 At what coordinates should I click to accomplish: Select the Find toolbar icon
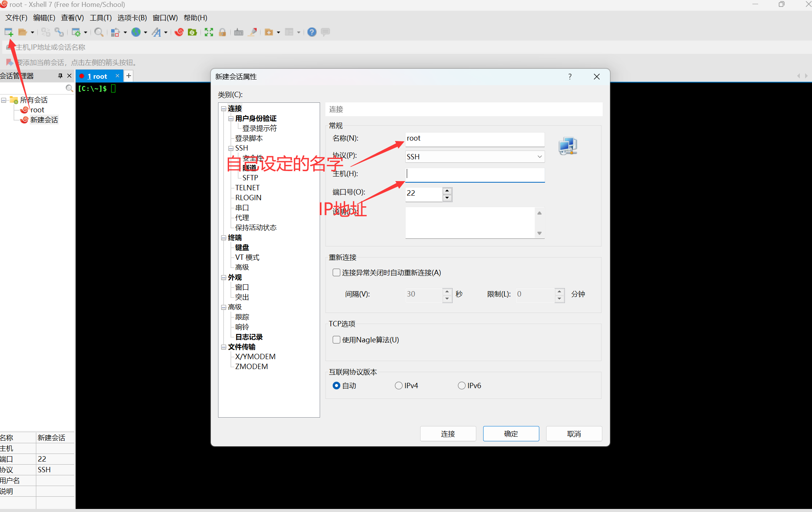coord(99,32)
